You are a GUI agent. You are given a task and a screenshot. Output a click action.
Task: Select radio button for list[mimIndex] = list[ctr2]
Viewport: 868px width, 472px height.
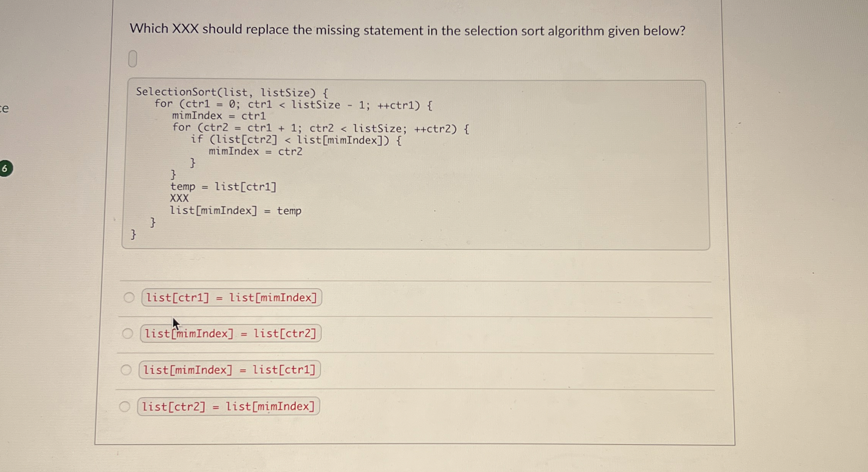point(127,333)
